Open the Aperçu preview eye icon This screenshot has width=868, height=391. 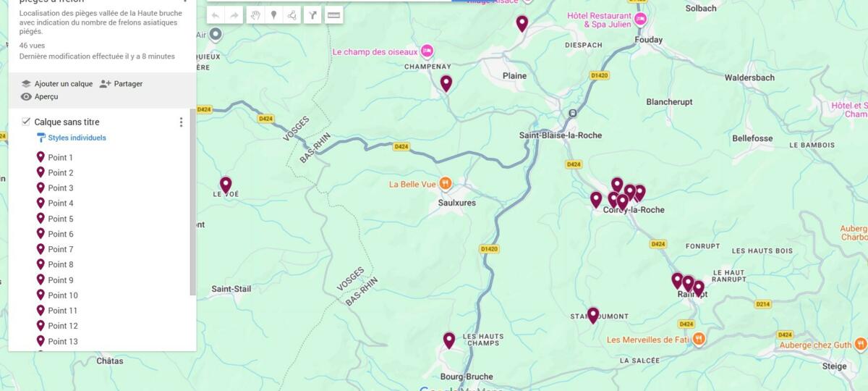pos(26,96)
